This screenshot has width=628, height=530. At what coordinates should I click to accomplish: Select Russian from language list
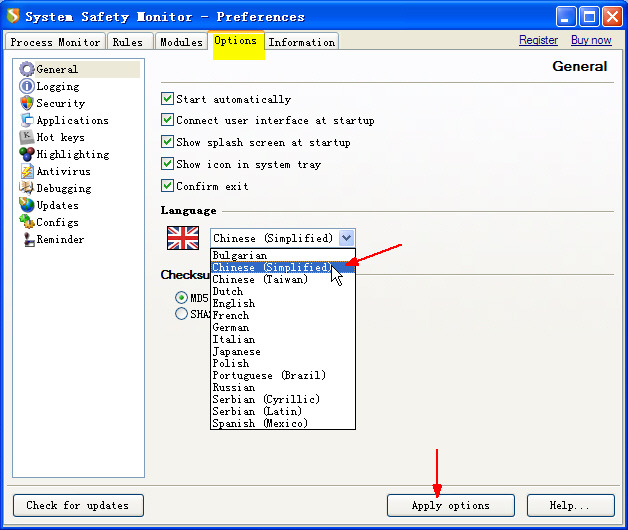coord(283,387)
